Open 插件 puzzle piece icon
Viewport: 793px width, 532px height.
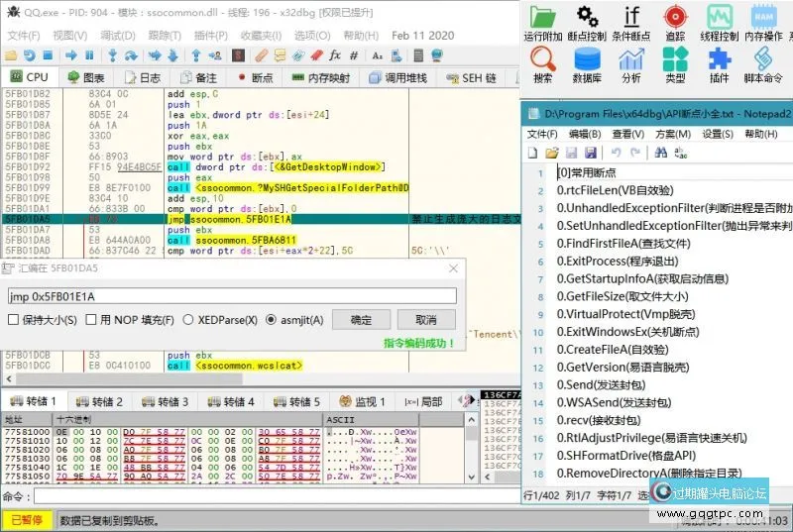720,64
